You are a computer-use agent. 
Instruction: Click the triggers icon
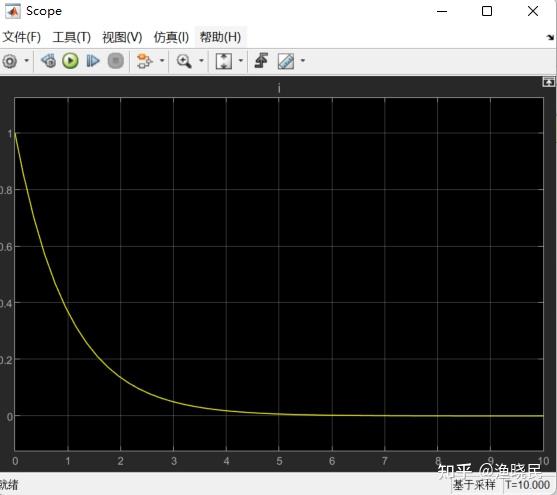pos(261,60)
